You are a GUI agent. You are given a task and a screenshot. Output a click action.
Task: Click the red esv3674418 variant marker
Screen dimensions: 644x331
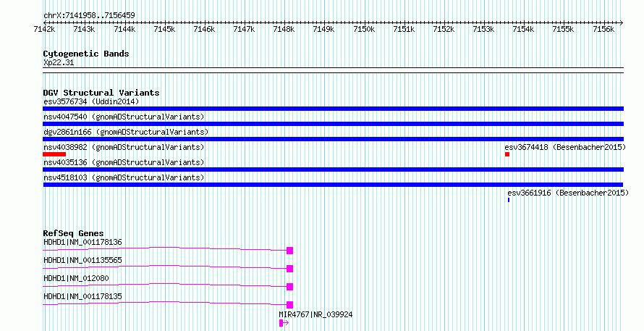pos(507,154)
